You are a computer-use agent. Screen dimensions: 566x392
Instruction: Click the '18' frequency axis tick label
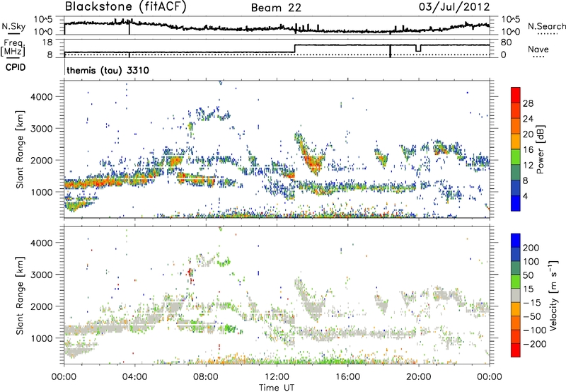(x=47, y=42)
